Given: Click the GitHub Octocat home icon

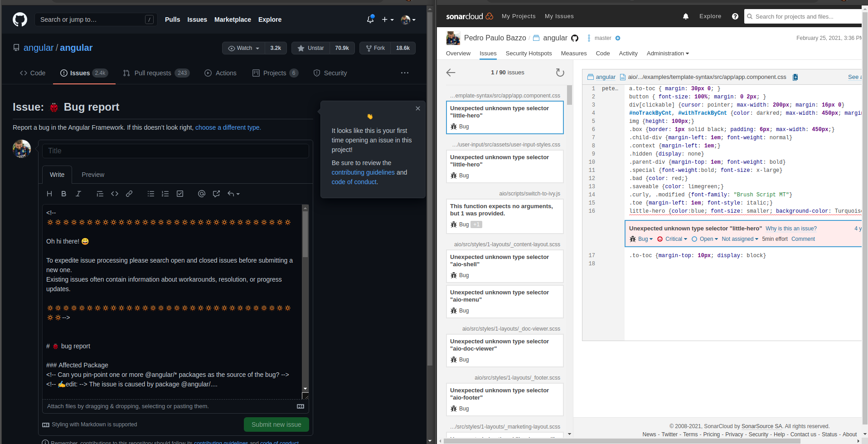Looking at the screenshot, I should click(x=20, y=20).
